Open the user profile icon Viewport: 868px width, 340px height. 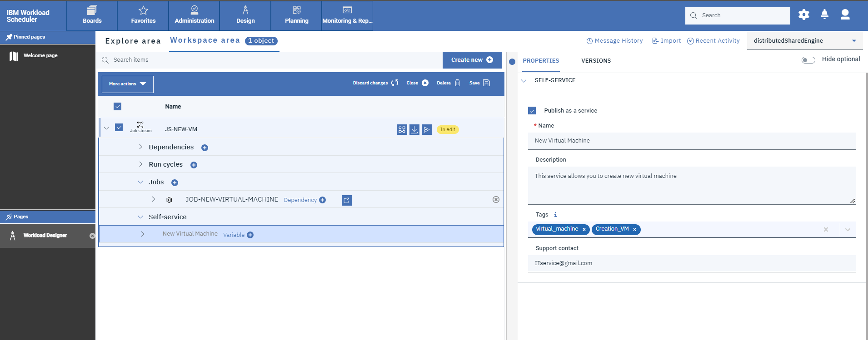tap(845, 15)
